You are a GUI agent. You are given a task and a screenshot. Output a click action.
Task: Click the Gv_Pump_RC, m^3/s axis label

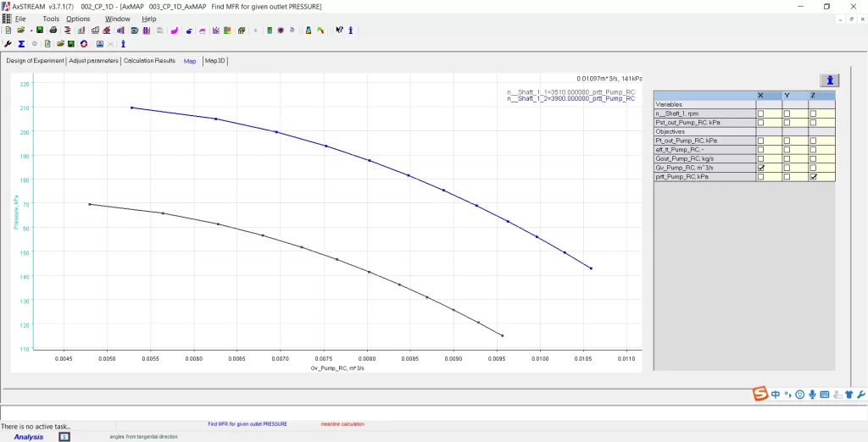[x=337, y=367]
